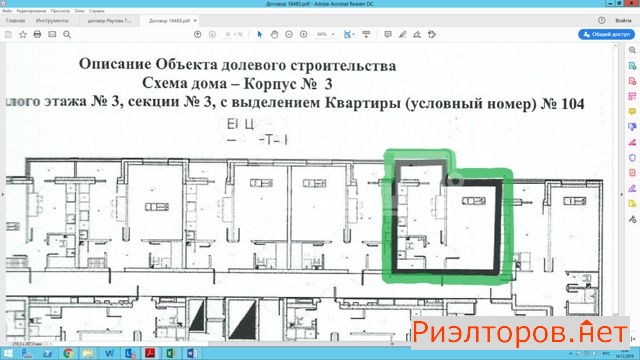Open Google Chrome from the taskbar
Image resolution: width=640 pixels, height=360 pixels.
(x=68, y=353)
